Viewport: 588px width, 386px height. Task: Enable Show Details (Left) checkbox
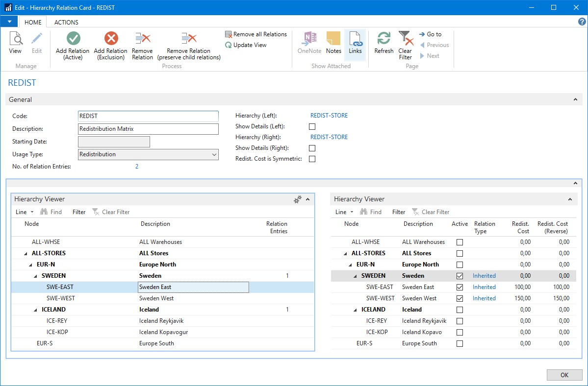[312, 127]
